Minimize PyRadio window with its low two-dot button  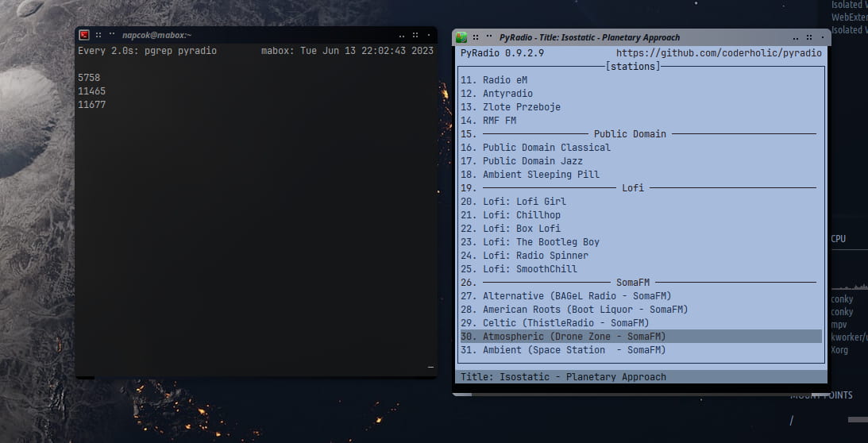tap(796, 40)
